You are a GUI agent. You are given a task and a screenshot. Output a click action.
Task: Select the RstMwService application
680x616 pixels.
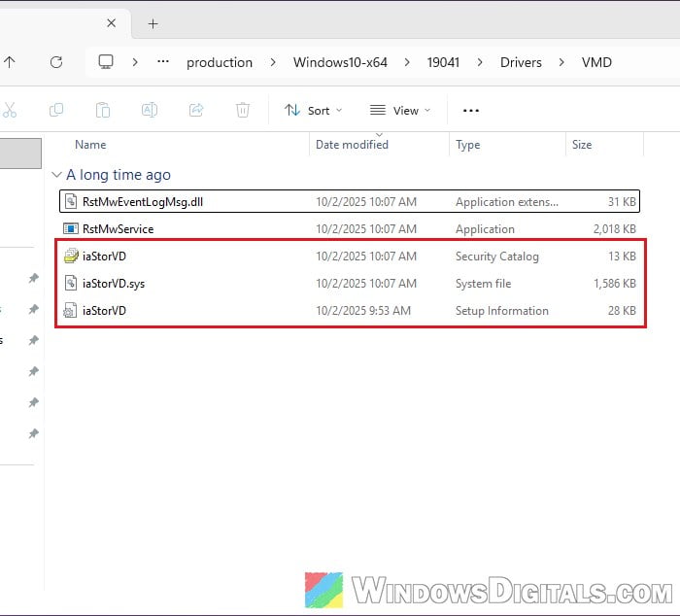[349, 228]
